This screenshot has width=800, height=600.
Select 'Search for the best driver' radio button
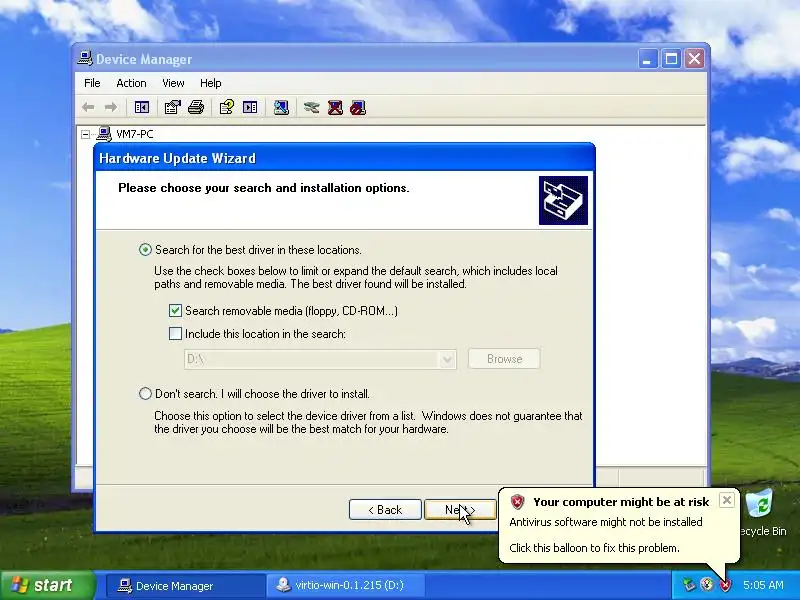click(145, 249)
